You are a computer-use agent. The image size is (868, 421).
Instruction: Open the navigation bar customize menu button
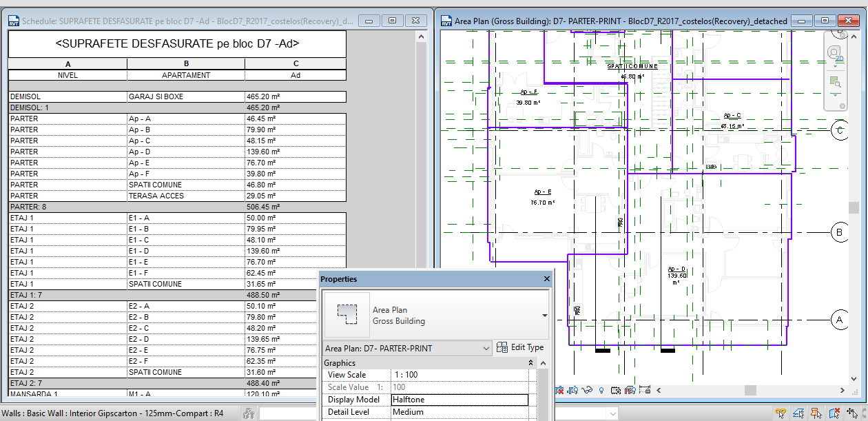tap(842, 105)
